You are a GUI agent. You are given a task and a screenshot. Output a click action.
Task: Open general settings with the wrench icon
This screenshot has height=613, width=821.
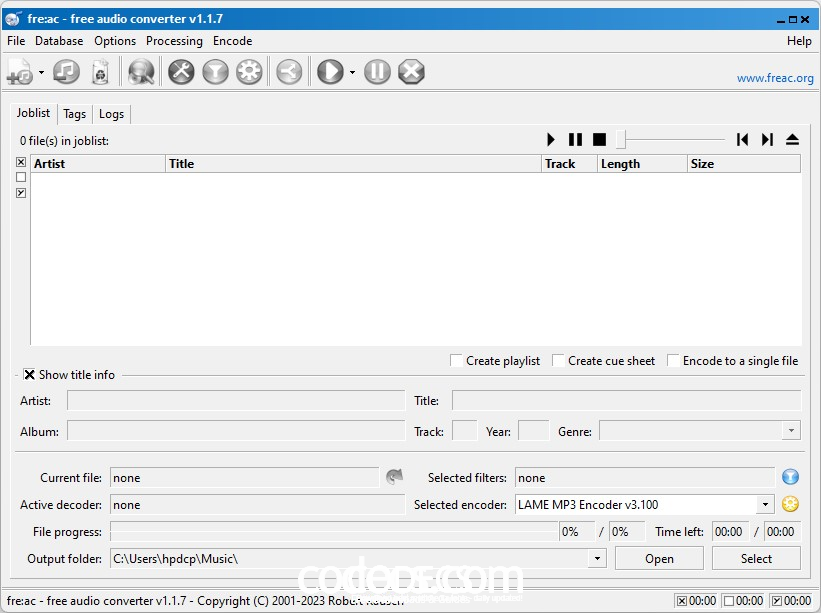[181, 72]
